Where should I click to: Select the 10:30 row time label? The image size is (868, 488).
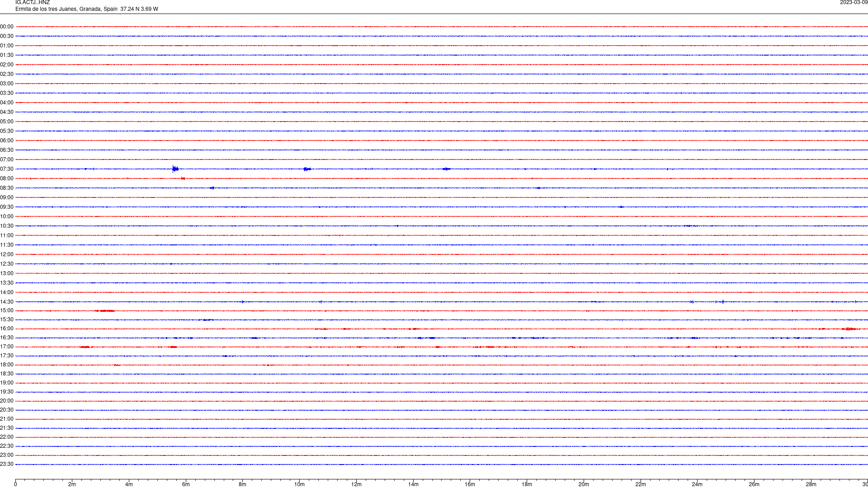pos(7,226)
